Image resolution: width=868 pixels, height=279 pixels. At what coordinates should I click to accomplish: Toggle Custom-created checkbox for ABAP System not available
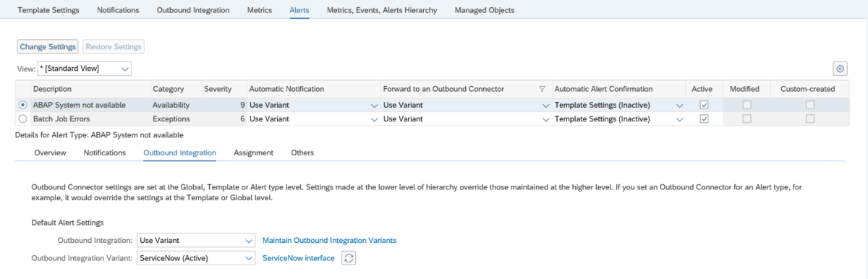(810, 105)
